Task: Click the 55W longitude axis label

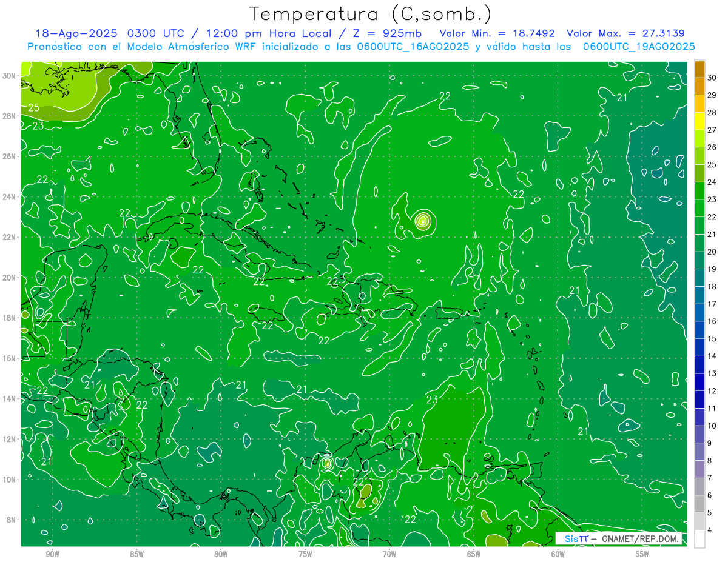Action: (x=642, y=554)
